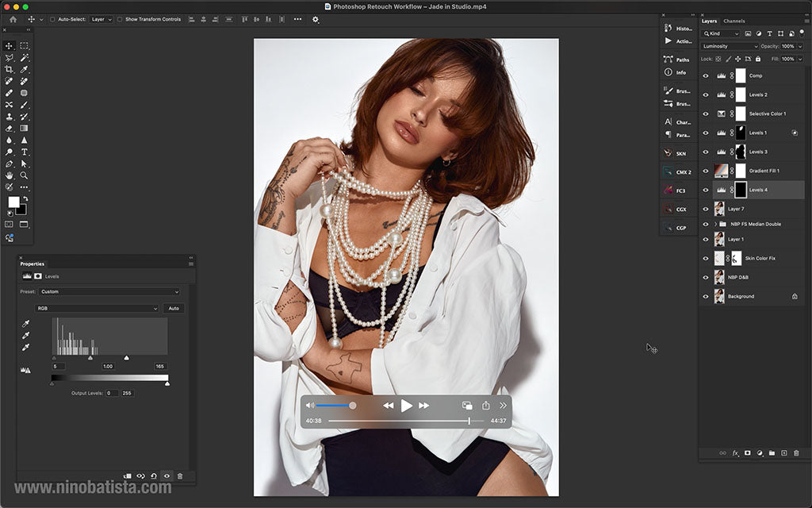Open the RGB channel dropdown in Properties
Image resolution: width=812 pixels, height=508 pixels.
click(96, 309)
